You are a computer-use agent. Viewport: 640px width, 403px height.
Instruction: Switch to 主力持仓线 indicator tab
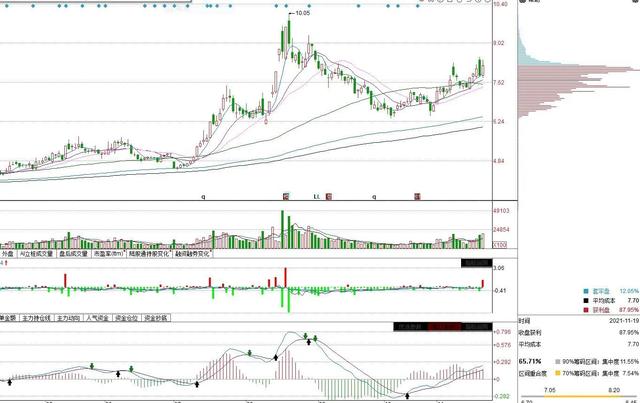point(36,318)
